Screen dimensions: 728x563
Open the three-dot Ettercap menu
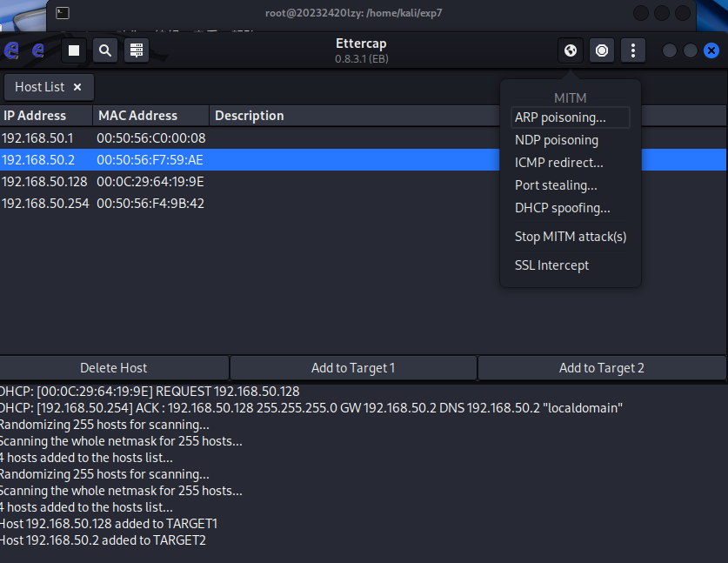633,50
